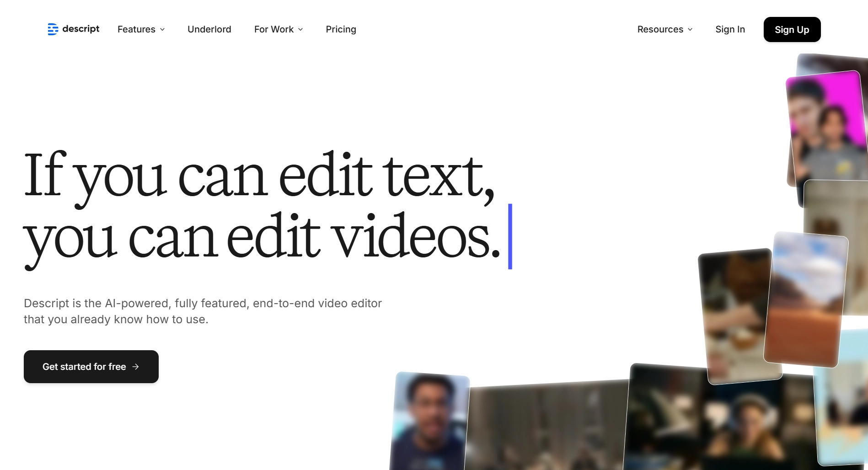
Task: Click the black Sign Up button
Action: [x=792, y=29]
